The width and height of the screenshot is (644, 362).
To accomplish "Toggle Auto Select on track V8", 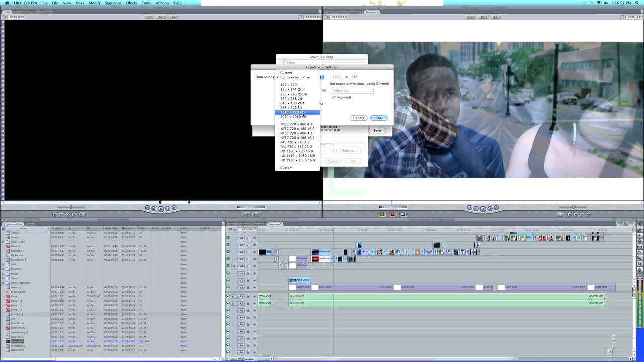I will 254,238.
